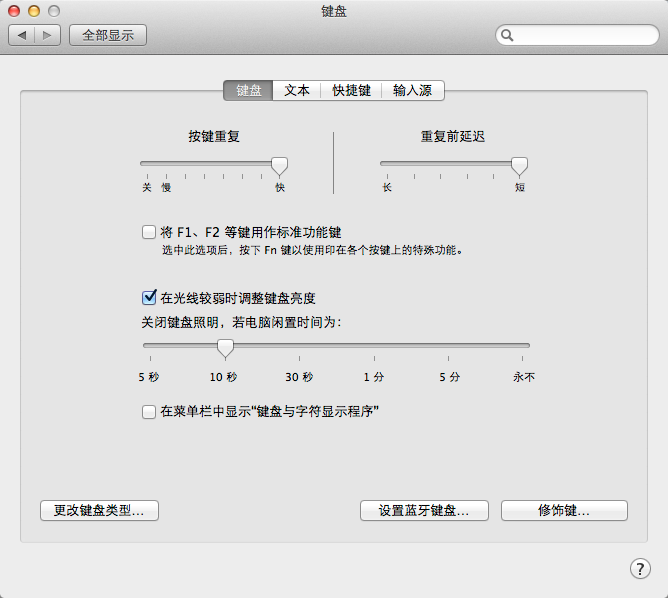This screenshot has width=668, height=598.
Task: Enable 将 F1、F2 等键用作标准功能键 checkbox
Action: 149,232
